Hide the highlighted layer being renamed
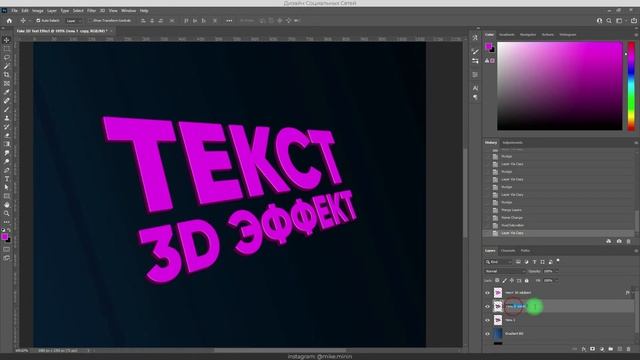 click(x=487, y=307)
